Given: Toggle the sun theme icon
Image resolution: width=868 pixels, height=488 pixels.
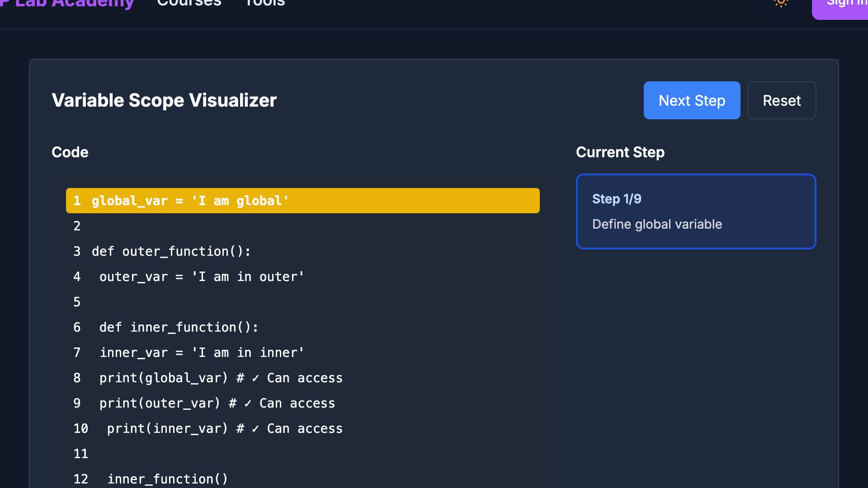Looking at the screenshot, I should click(781, 3).
